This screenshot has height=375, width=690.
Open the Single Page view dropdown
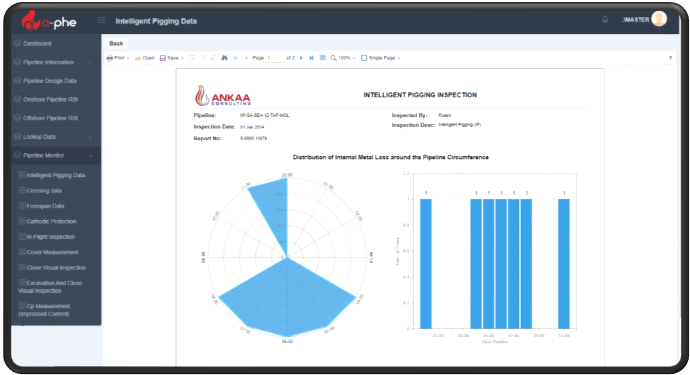(381, 58)
